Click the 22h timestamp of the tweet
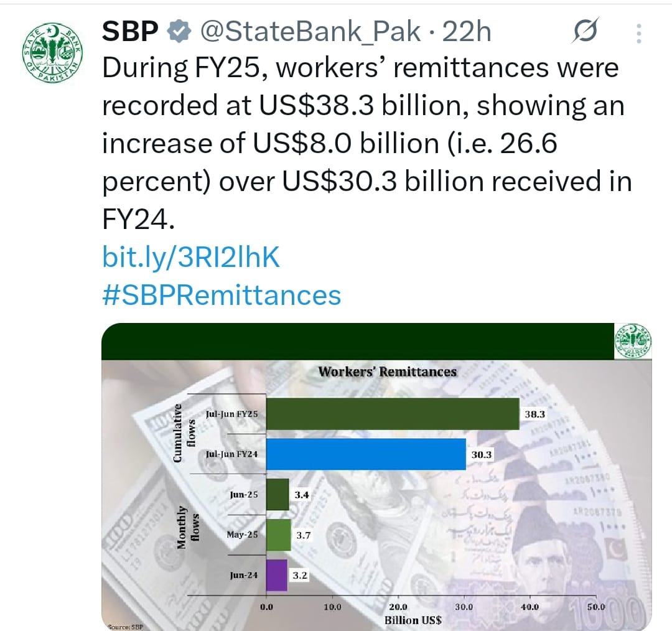The image size is (672, 631). coord(466,32)
